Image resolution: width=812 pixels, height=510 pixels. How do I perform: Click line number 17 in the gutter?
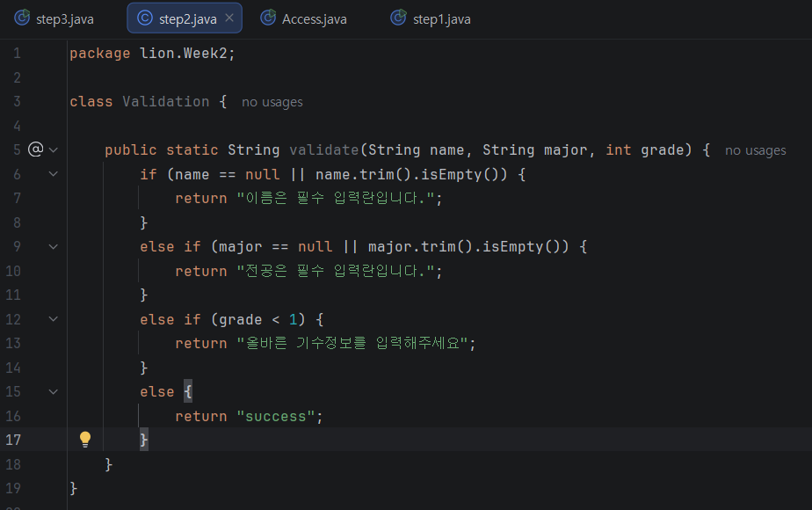[13, 440]
